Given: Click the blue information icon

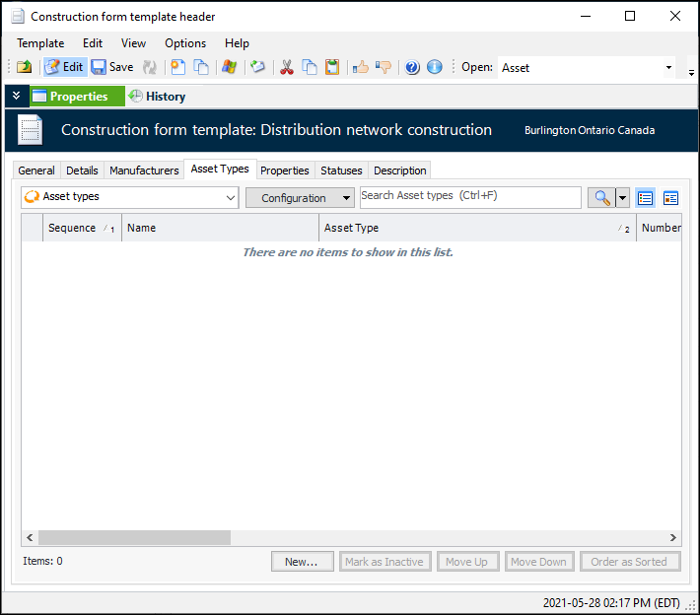Looking at the screenshot, I should pos(435,67).
